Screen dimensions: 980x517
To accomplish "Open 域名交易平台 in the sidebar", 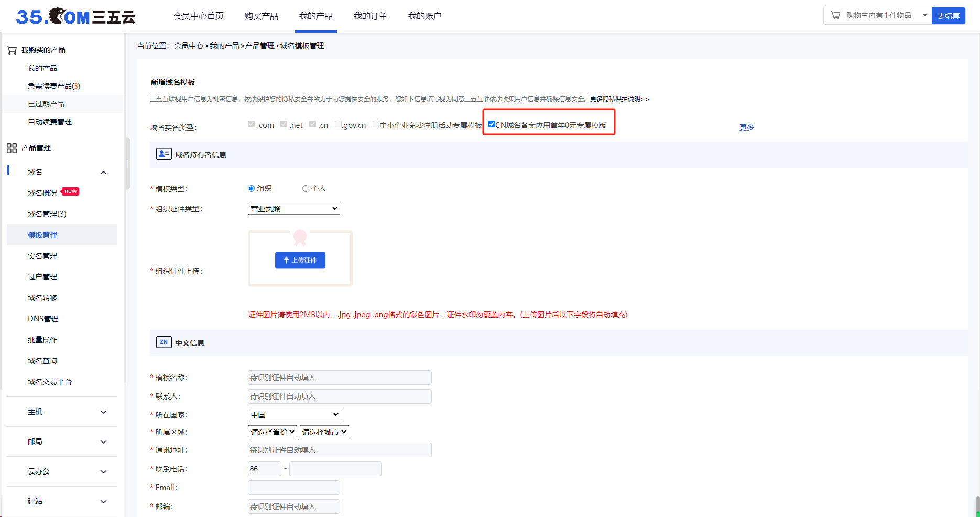I will pyautogui.click(x=50, y=382).
